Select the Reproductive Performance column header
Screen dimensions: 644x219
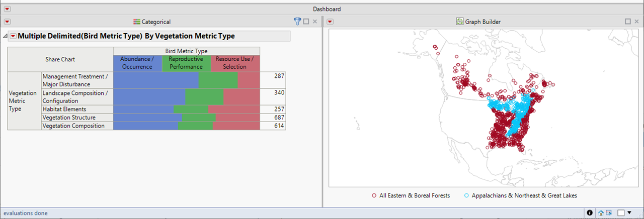186,63
